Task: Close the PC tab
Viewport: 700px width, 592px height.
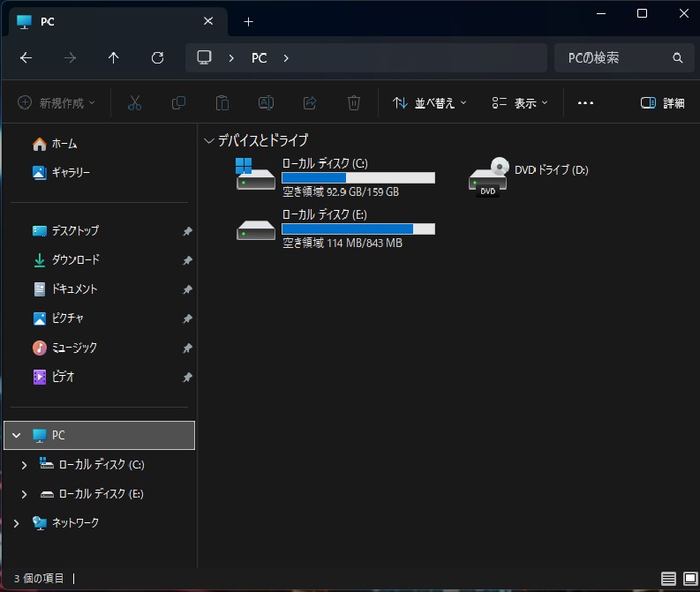Action: 208,21
